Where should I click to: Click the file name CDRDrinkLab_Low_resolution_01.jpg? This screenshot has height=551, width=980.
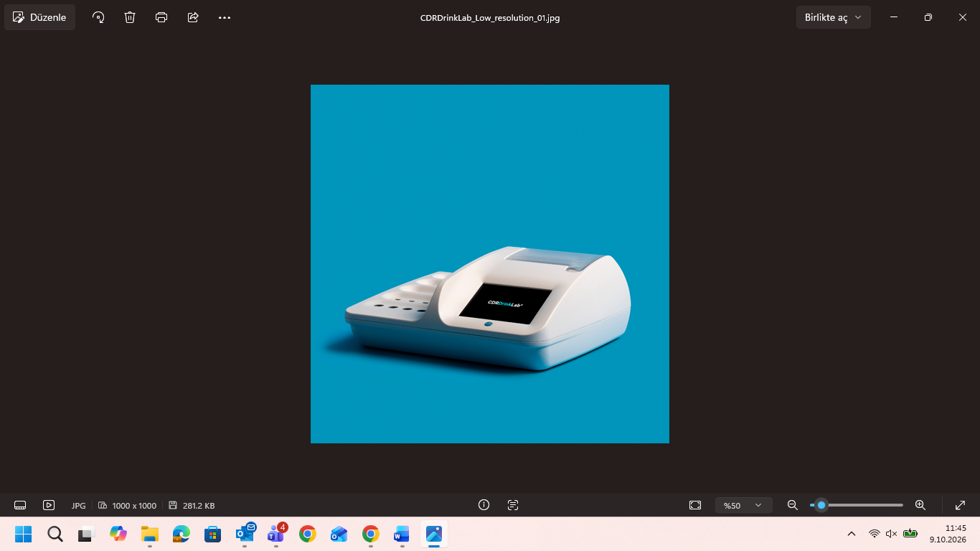pos(490,18)
